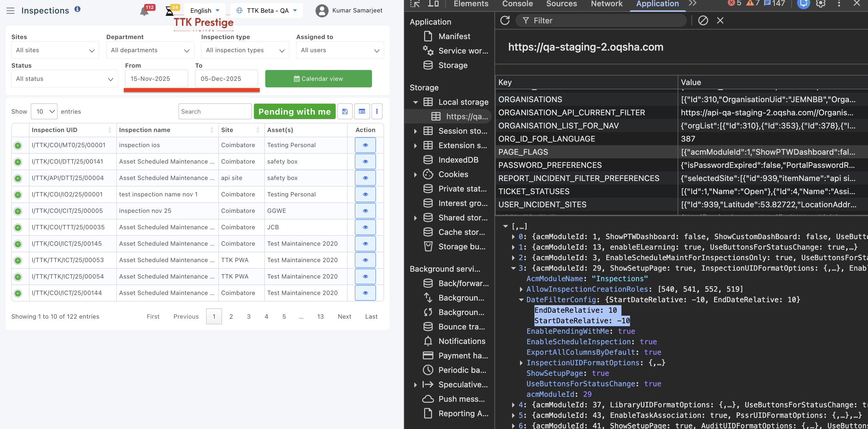The image size is (868, 429).
Task: Click the column view icon beside save
Action: point(362,111)
